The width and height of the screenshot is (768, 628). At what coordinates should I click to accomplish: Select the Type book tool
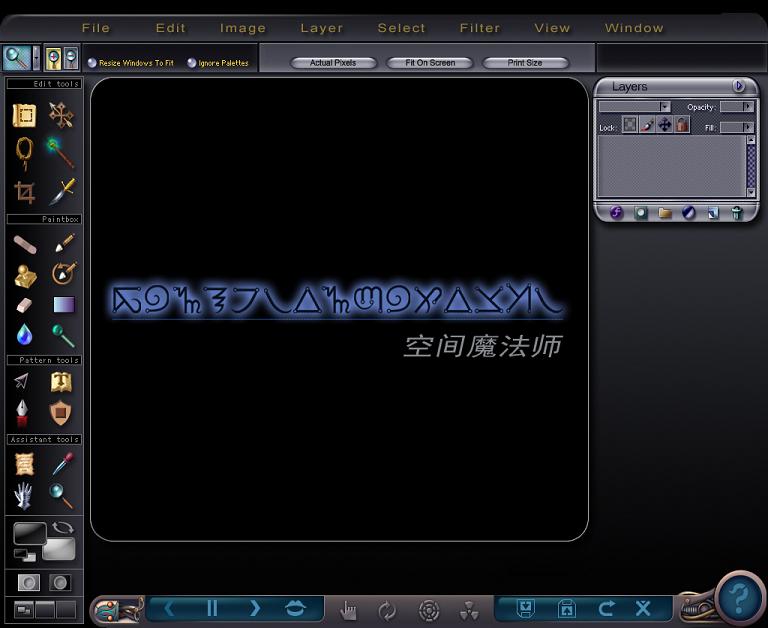tap(61, 382)
